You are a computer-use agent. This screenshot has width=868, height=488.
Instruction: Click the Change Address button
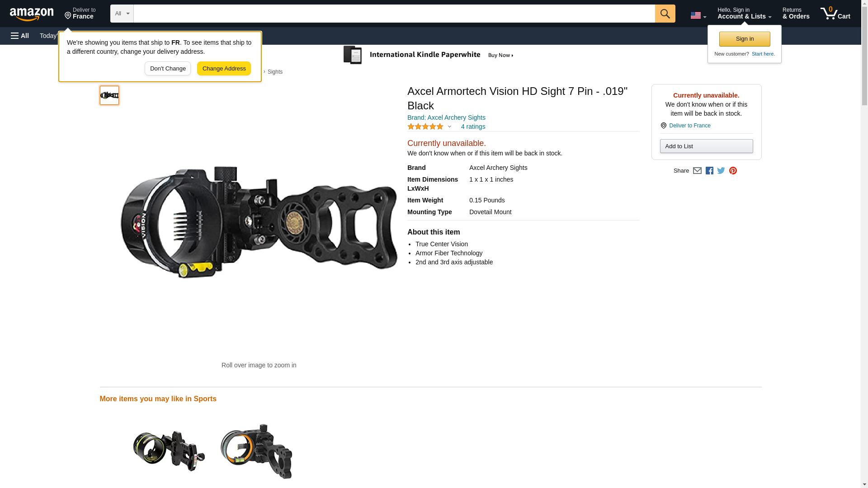(x=224, y=69)
